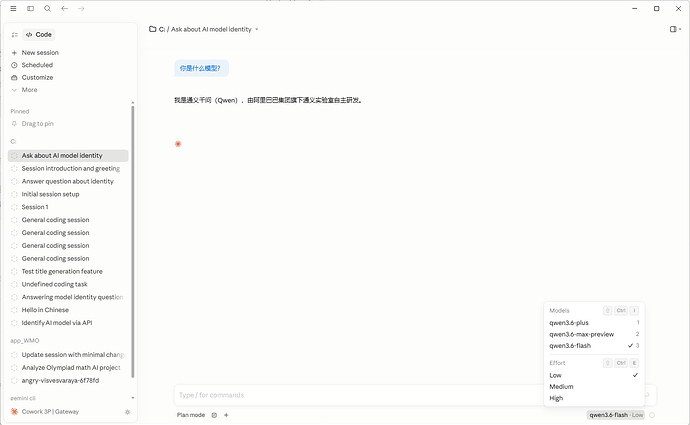Open 'Answer question about identity' session
This screenshot has width=690, height=425.
(x=68, y=181)
